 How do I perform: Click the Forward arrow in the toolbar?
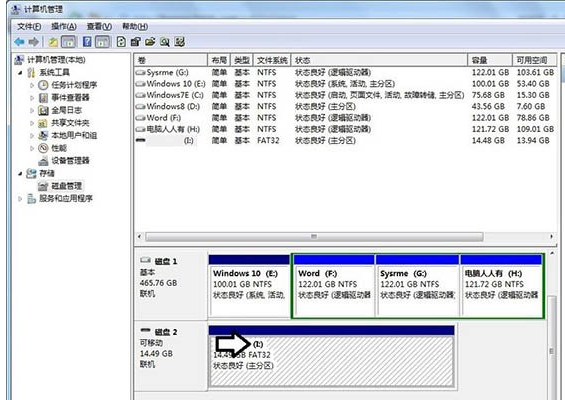tap(34, 42)
